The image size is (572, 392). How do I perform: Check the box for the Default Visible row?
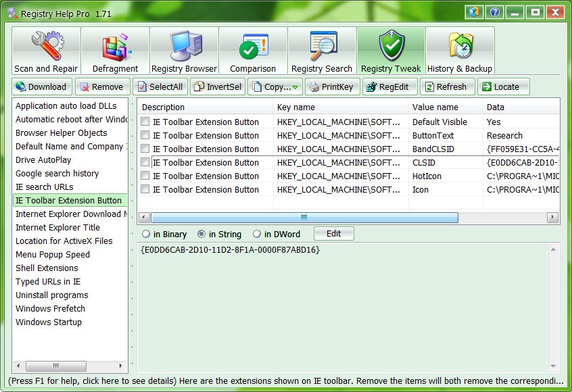click(x=145, y=122)
